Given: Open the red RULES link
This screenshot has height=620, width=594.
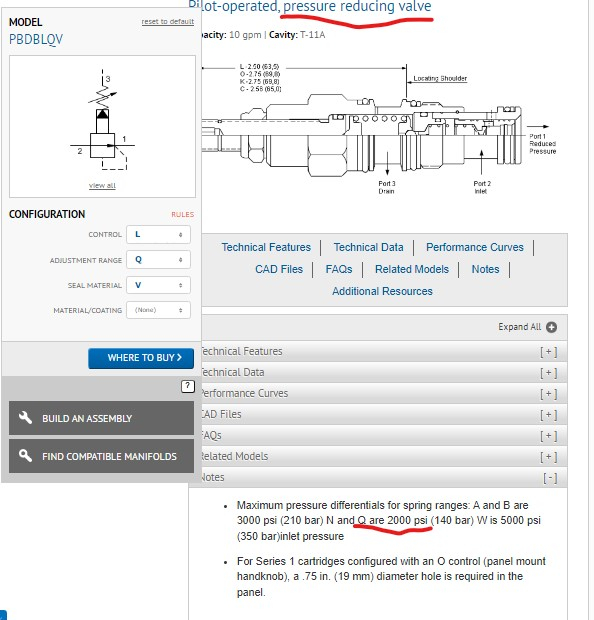Looking at the screenshot, I should pyautogui.click(x=182, y=214).
